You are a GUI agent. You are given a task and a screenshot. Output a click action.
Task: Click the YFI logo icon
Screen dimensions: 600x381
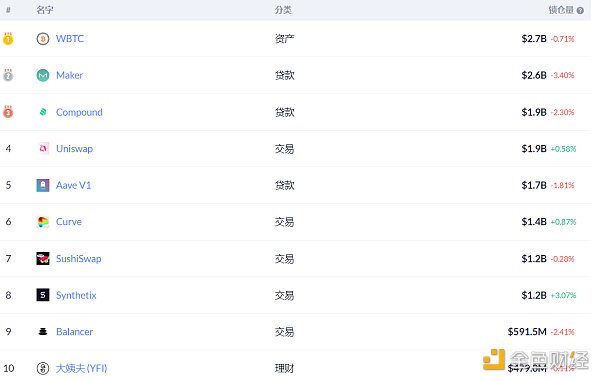point(43,368)
